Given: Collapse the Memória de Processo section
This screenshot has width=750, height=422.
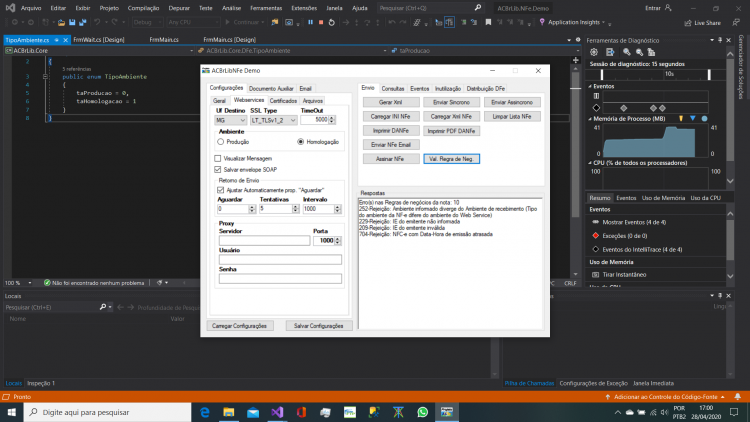Looking at the screenshot, I should 590,119.
